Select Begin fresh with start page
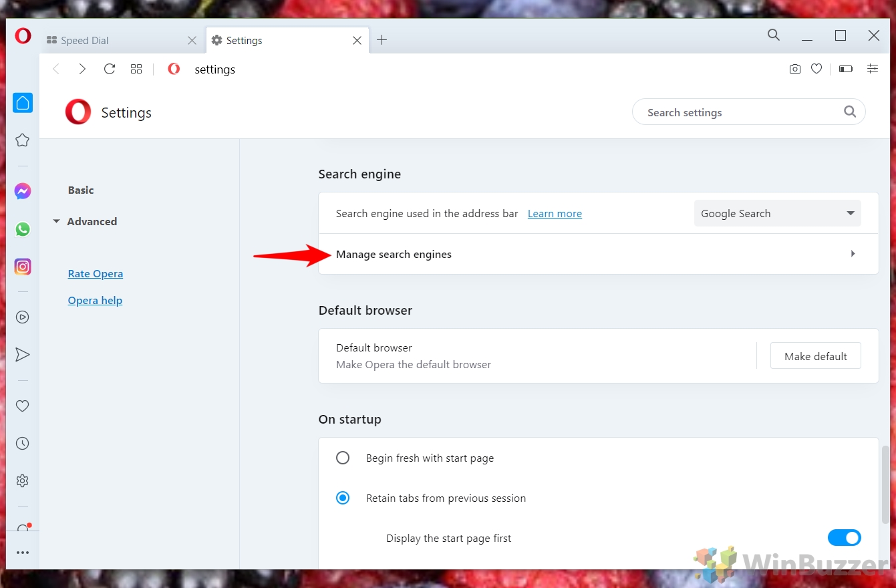 click(x=343, y=458)
